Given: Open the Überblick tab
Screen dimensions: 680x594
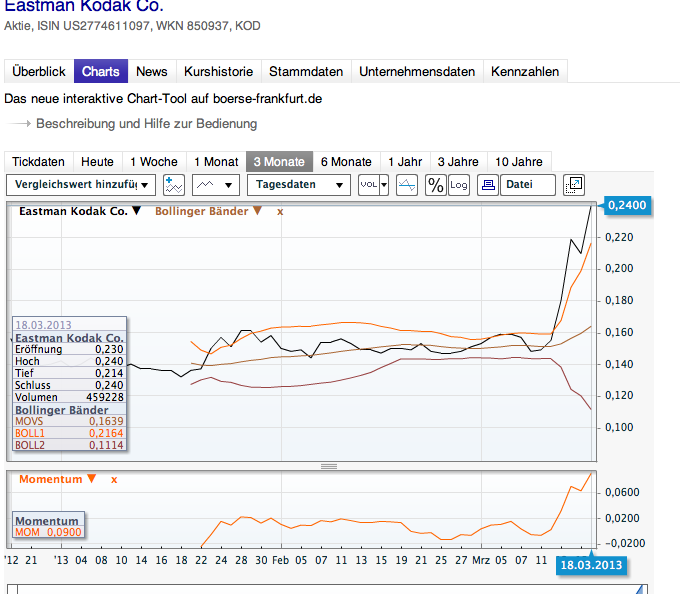Looking at the screenshot, I should click(39, 71).
